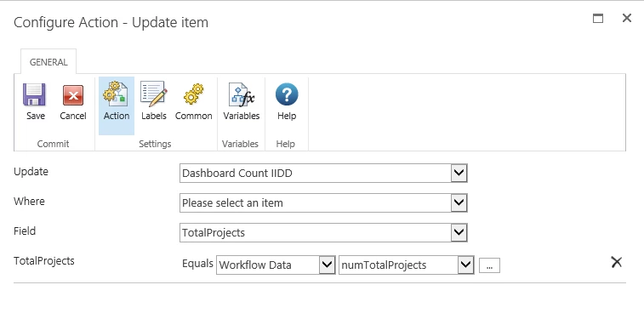644x319 pixels.
Task: Switch to the GENERAL ribbon tab
Action: click(48, 62)
